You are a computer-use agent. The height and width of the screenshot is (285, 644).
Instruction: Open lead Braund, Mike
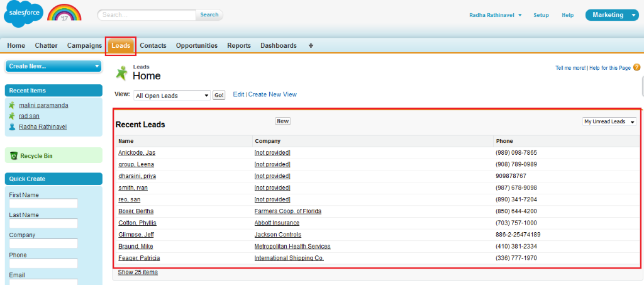click(x=136, y=246)
